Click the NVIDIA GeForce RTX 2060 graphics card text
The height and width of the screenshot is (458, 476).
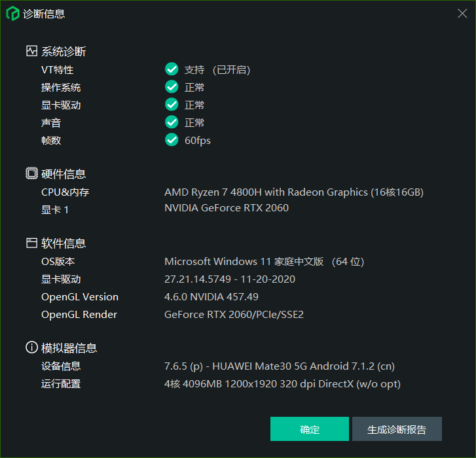click(227, 208)
